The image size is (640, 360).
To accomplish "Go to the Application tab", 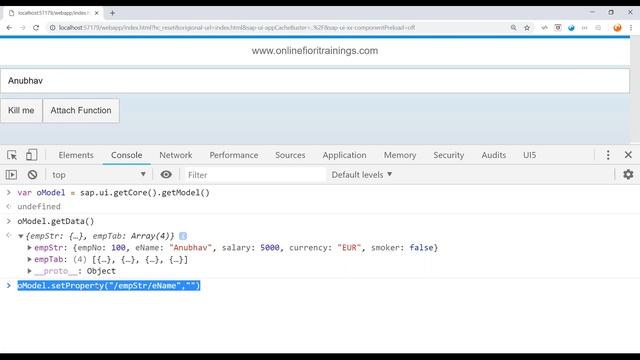I will (x=344, y=155).
